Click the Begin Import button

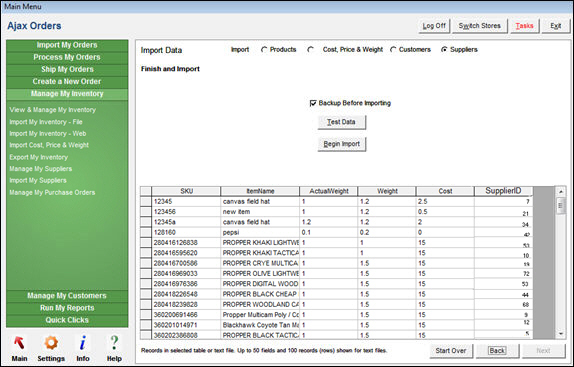[342, 144]
